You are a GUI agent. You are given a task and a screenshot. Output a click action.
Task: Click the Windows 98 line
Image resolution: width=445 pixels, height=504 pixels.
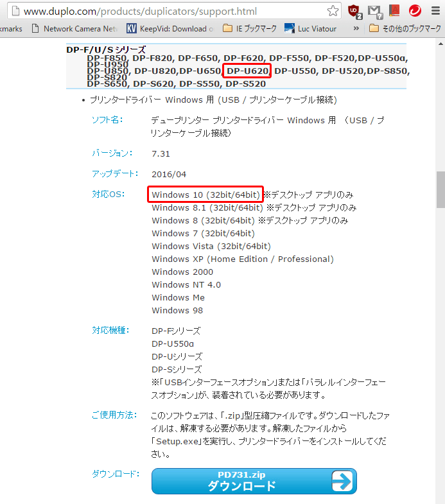tap(177, 311)
